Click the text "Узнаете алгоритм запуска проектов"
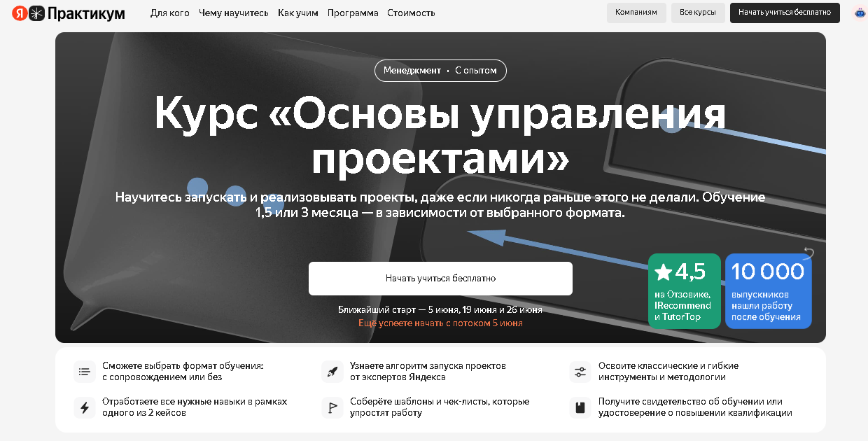 pyautogui.click(x=428, y=366)
